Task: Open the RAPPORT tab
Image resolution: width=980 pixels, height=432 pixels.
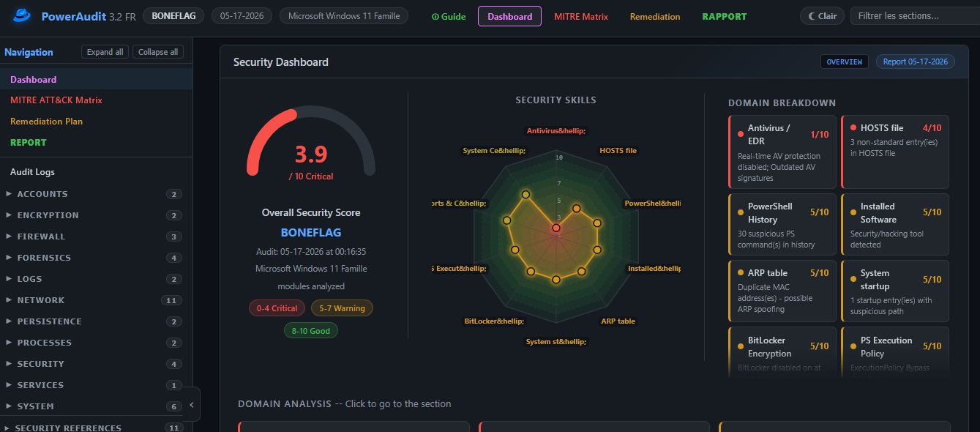Action: click(x=725, y=16)
